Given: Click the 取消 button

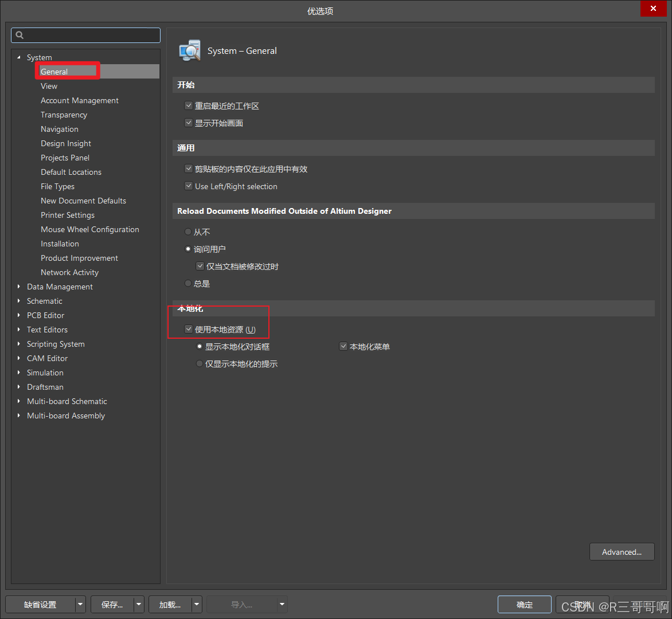Looking at the screenshot, I should (582, 605).
